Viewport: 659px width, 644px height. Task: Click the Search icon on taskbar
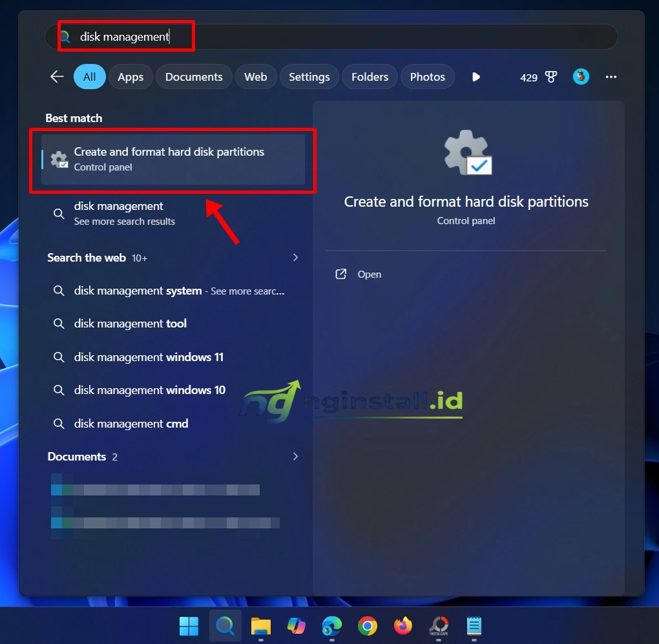pos(225,626)
